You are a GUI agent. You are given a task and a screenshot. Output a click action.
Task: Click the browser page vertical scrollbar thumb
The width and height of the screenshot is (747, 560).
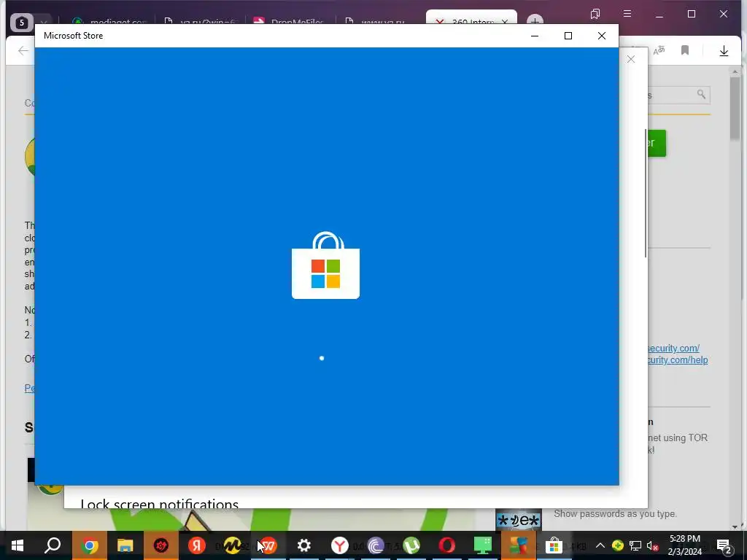tap(735, 108)
